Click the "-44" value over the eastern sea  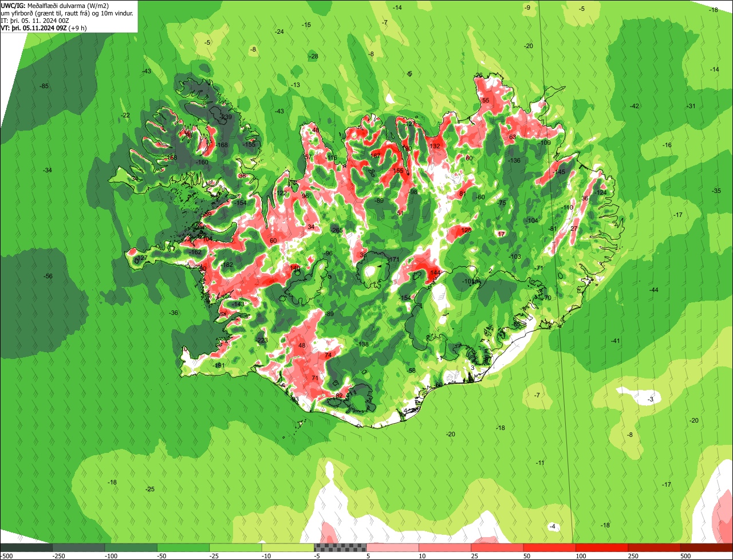653,290
